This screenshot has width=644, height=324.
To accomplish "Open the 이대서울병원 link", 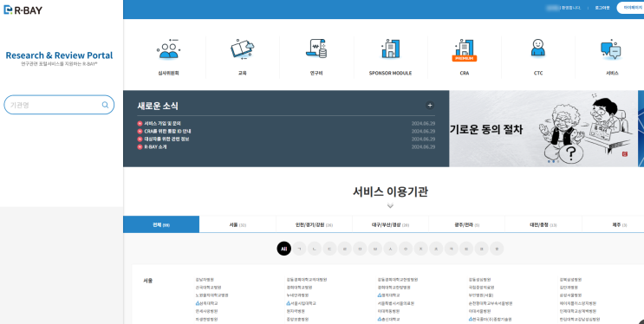I will (479, 311).
